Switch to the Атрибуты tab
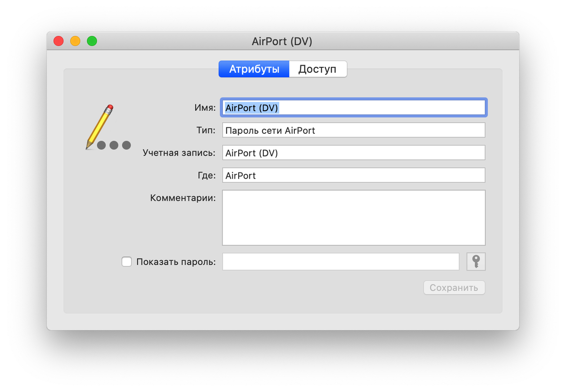This screenshot has height=392, width=566. point(254,69)
